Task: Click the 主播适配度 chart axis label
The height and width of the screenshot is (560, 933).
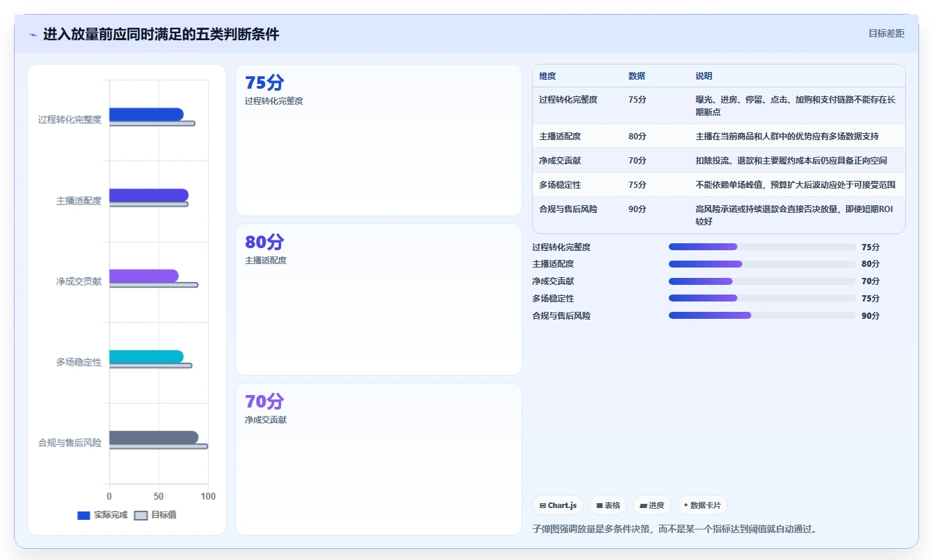Action: pos(78,201)
